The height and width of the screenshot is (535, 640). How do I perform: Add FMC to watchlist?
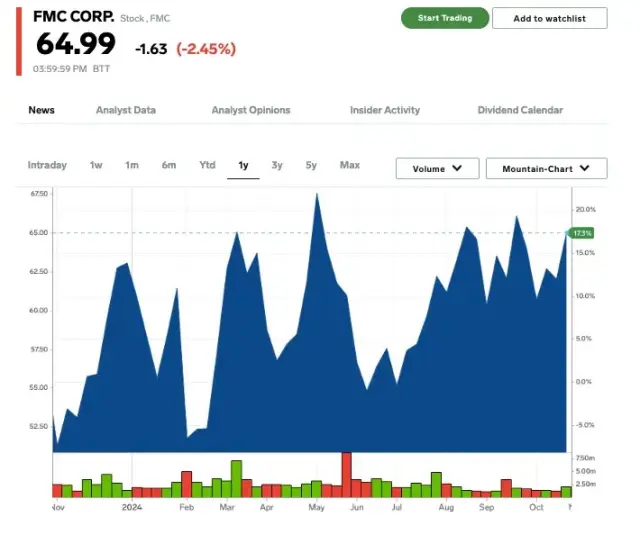[x=551, y=18]
